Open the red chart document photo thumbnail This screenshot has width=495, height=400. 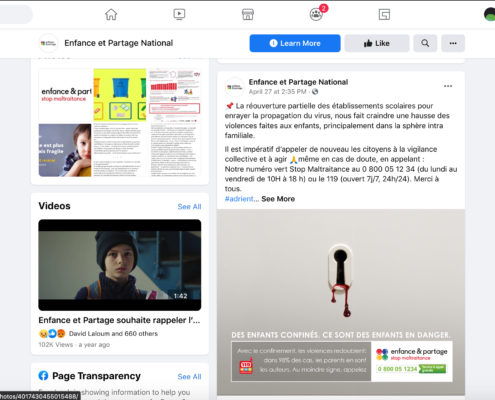[x=174, y=95]
